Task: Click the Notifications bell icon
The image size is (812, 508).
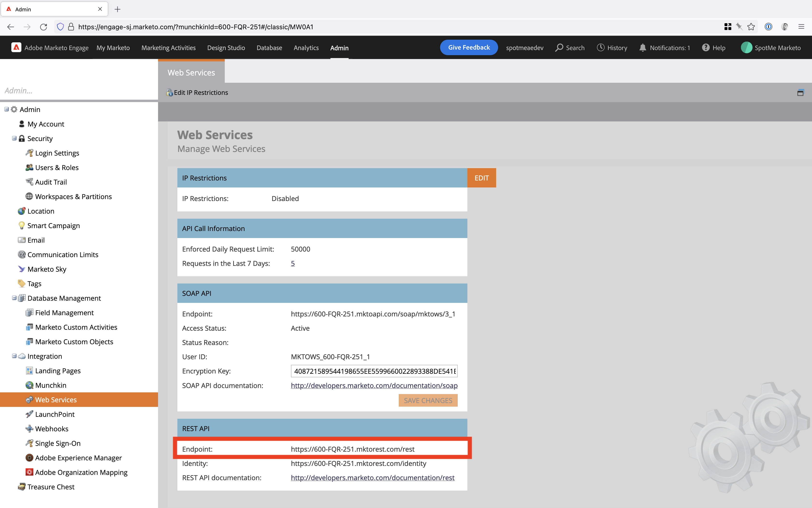Action: click(643, 48)
